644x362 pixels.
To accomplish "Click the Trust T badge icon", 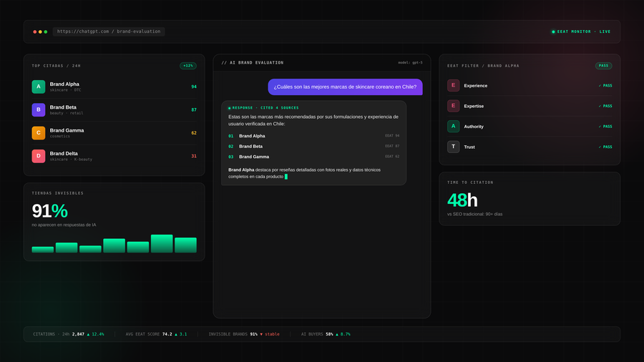I will coord(453,147).
